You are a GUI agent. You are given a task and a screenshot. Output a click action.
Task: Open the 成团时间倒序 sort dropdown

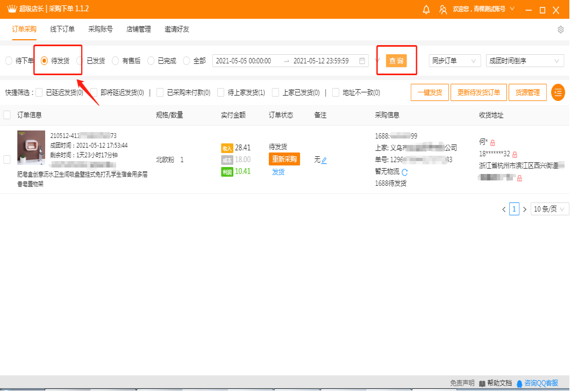pyautogui.click(x=525, y=61)
